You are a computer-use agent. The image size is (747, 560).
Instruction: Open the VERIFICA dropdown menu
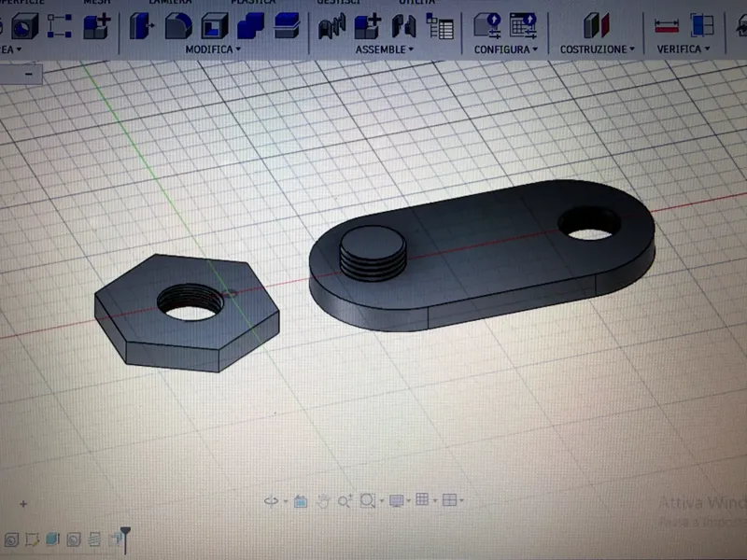pyautogui.click(x=684, y=49)
